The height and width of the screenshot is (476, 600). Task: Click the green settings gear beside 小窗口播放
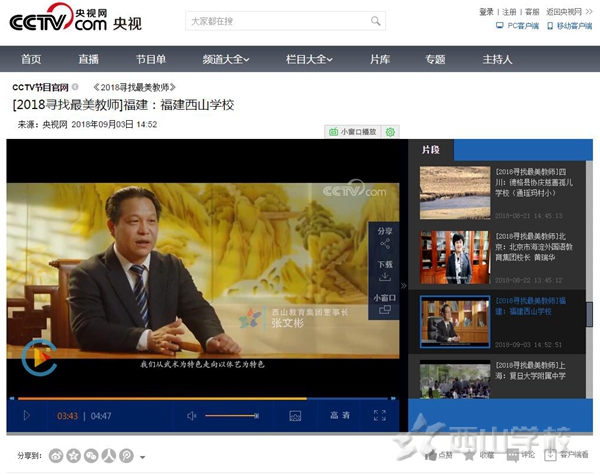coord(390,132)
